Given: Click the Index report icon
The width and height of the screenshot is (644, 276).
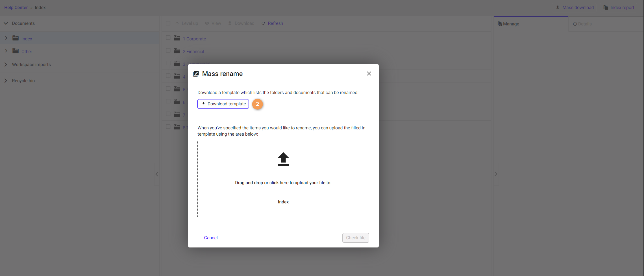Looking at the screenshot, I should [606, 8].
